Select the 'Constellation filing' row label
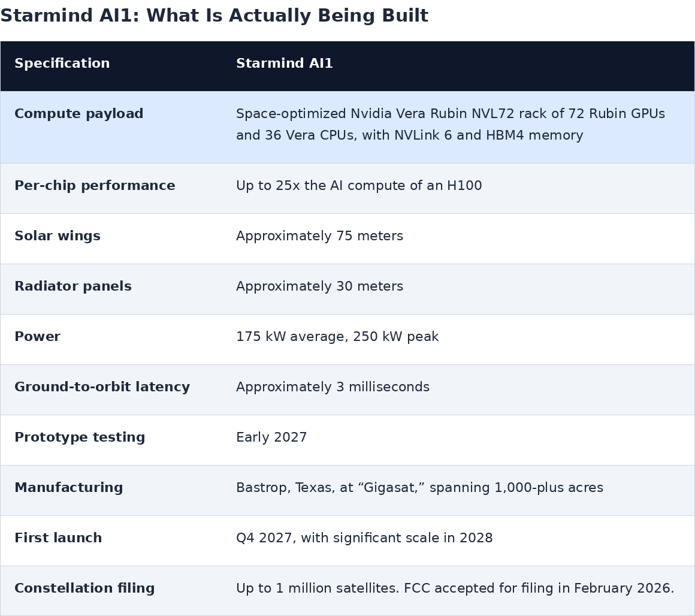695x616 pixels. [84, 588]
